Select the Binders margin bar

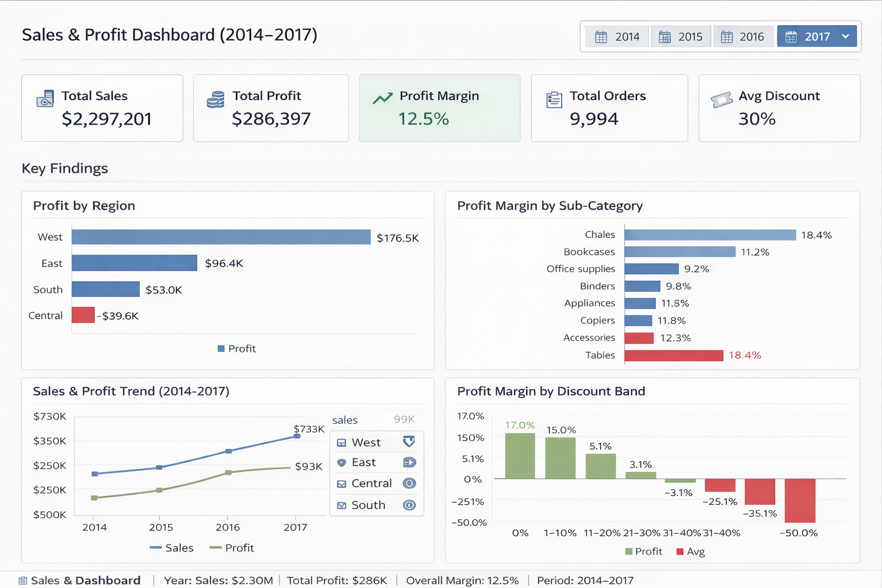(643, 286)
